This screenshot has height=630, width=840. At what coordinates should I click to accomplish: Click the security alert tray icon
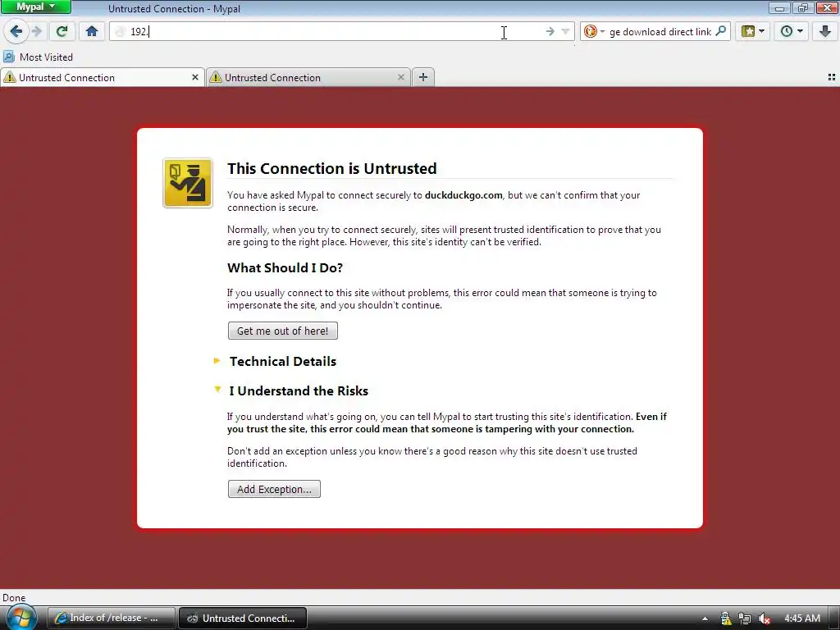click(726, 619)
